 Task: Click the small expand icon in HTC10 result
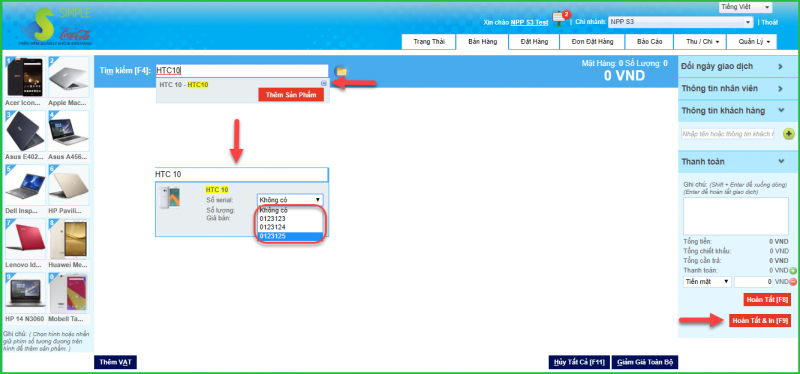(323, 83)
